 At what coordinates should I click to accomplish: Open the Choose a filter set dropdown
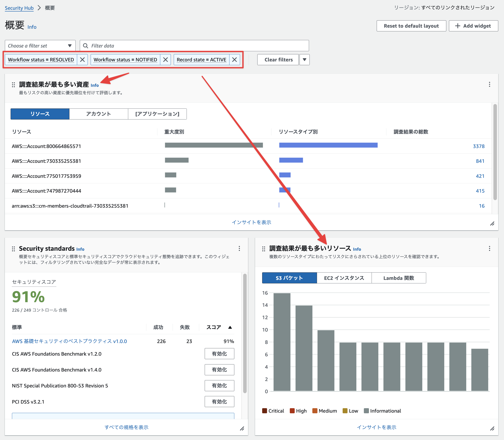tap(40, 46)
